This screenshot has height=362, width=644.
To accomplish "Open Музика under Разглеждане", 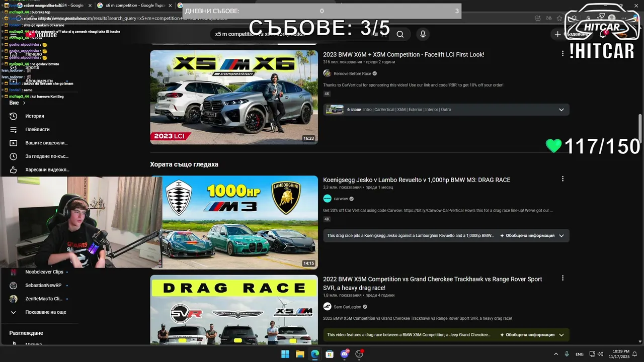I will click(x=34, y=344).
